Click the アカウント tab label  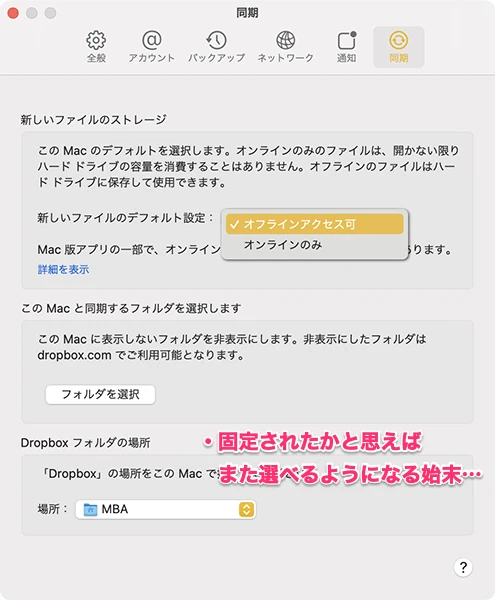tap(151, 58)
